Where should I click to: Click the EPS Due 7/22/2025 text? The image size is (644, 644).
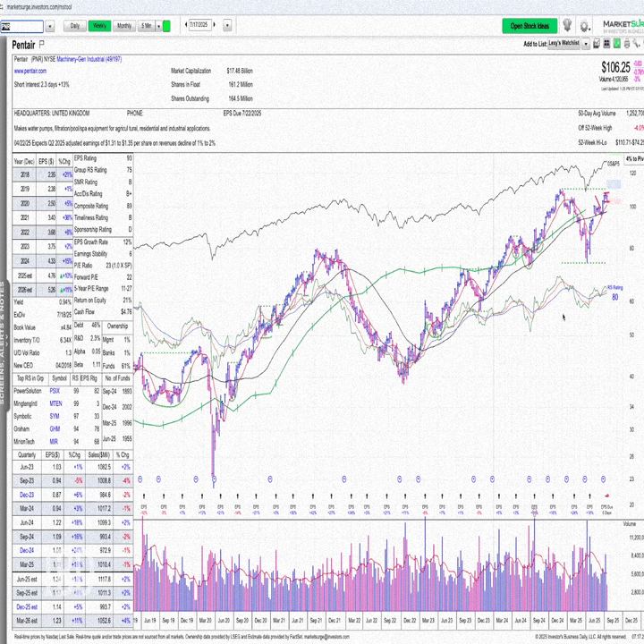click(242, 114)
